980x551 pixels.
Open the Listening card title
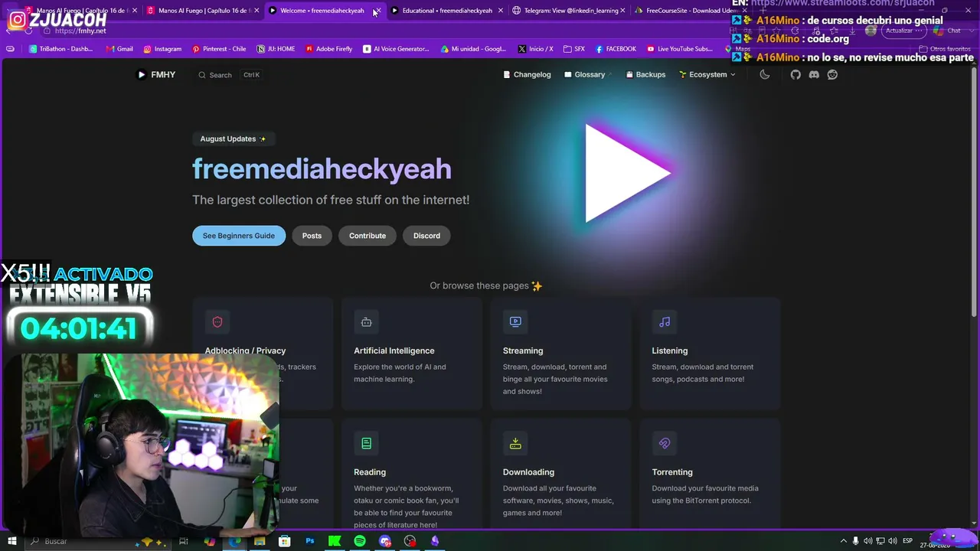(x=670, y=350)
